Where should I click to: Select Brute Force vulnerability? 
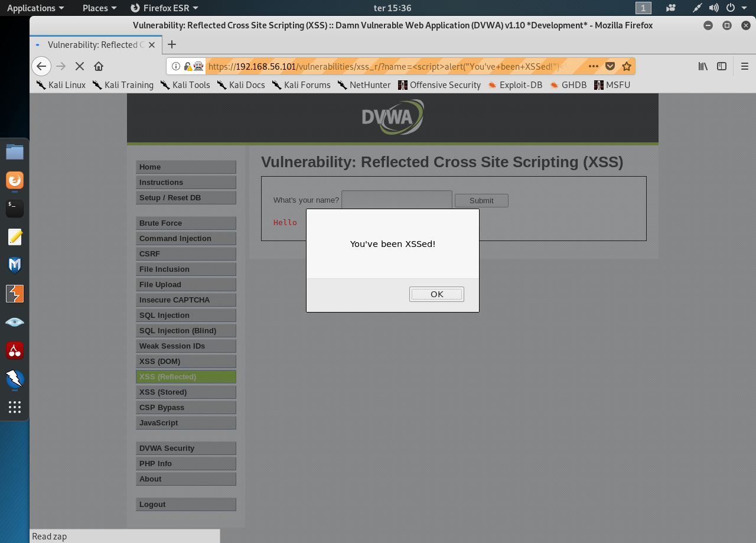tap(186, 223)
